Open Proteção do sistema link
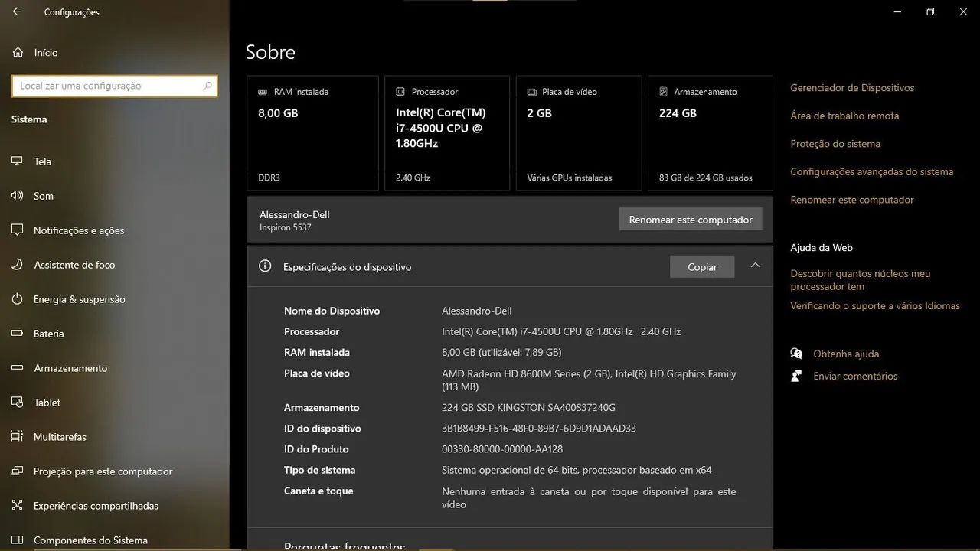The height and width of the screenshot is (551, 980). (x=835, y=144)
